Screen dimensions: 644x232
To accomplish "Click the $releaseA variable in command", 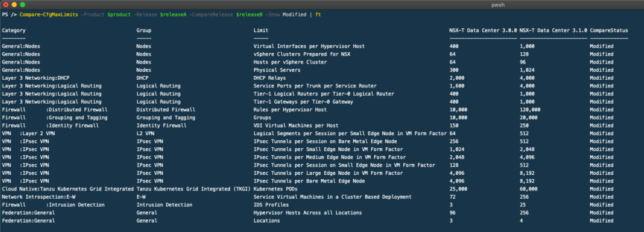I will pos(174,14).
